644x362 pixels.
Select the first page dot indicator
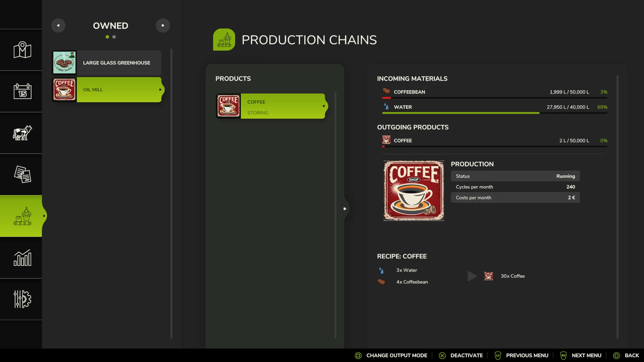tap(107, 37)
